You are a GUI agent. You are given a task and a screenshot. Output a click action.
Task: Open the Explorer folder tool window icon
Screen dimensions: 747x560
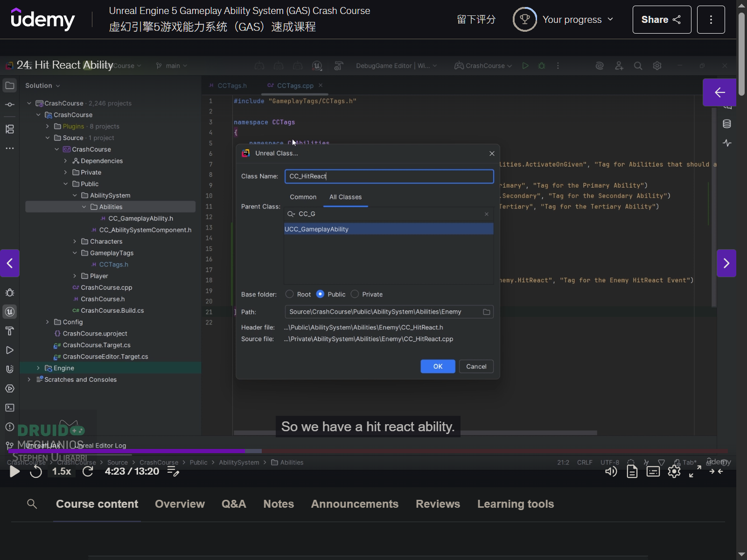(x=10, y=85)
